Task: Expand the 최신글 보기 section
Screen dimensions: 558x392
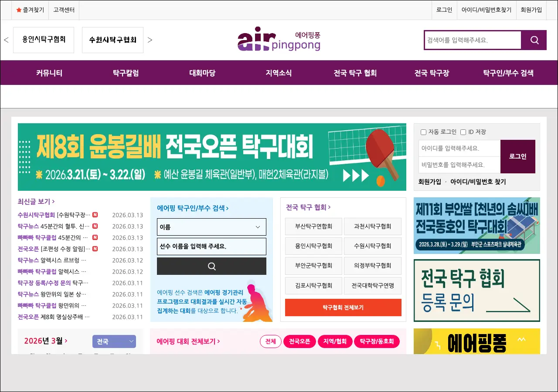Action: pyautogui.click(x=36, y=201)
